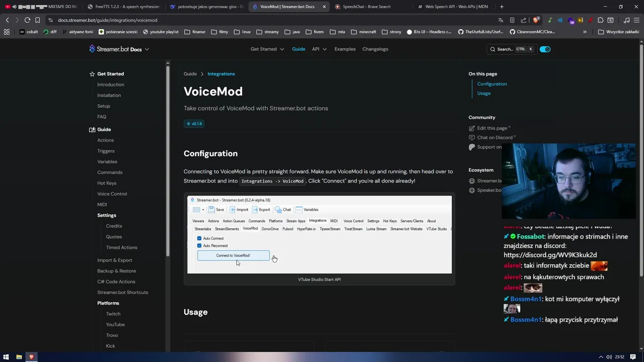Open Brave Shields lion icon
Viewport: 644px width, 362px height.
(536, 20)
